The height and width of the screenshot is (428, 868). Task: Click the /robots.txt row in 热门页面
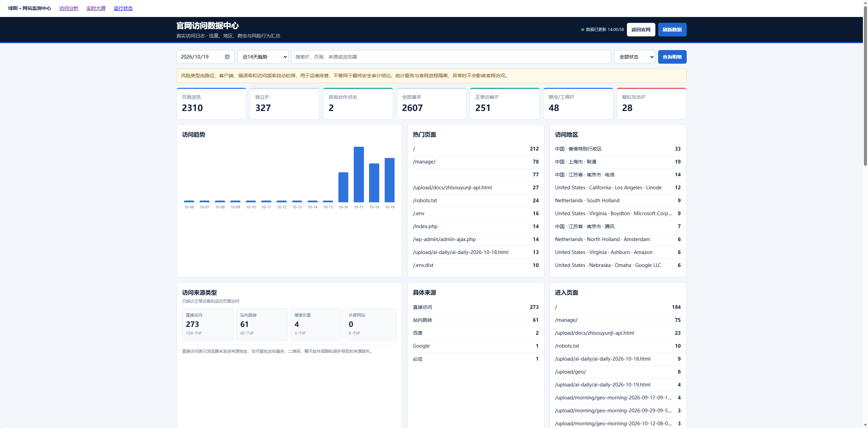pyautogui.click(x=475, y=201)
